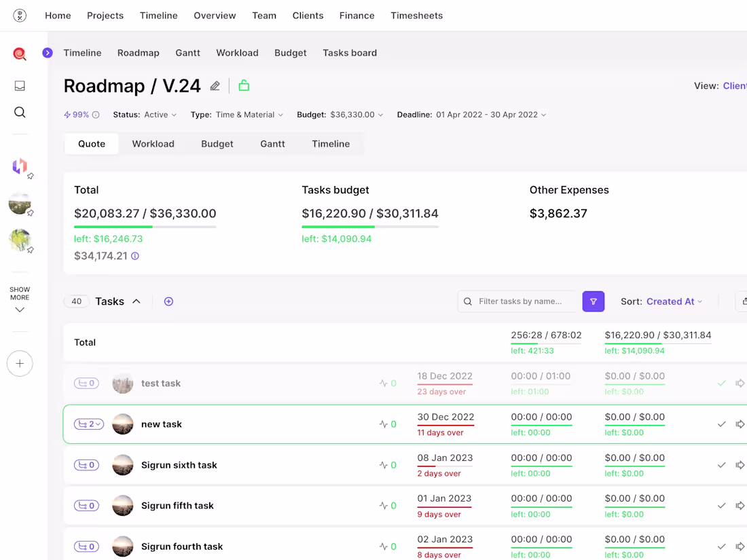This screenshot has width=747, height=560.
Task: Focus the Filter tasks by name field
Action: click(518, 301)
